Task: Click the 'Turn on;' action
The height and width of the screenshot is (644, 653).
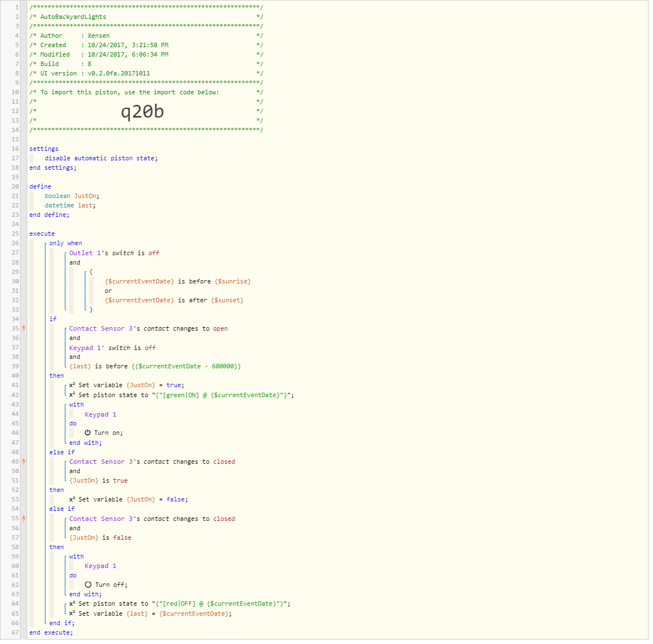Action: pos(104,433)
